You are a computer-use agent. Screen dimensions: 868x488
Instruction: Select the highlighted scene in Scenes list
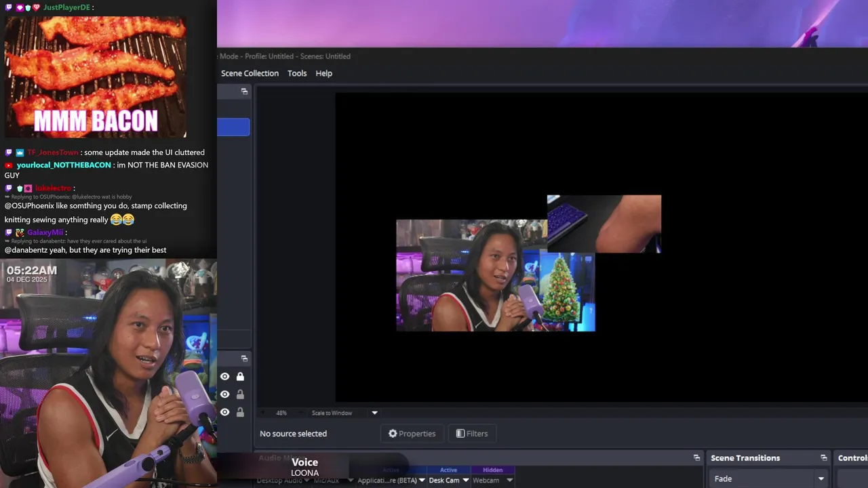pos(233,127)
